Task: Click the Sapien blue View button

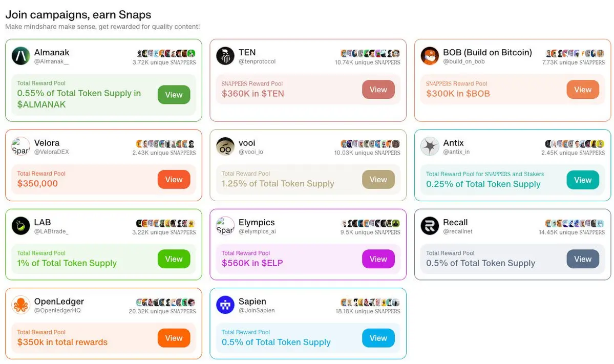Action: [378, 338]
